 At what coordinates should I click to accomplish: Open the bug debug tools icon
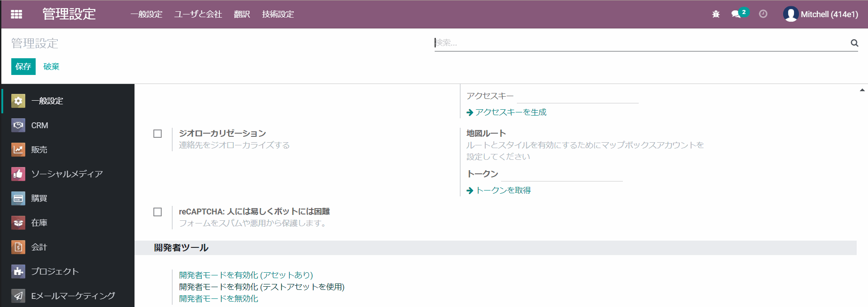tap(716, 14)
